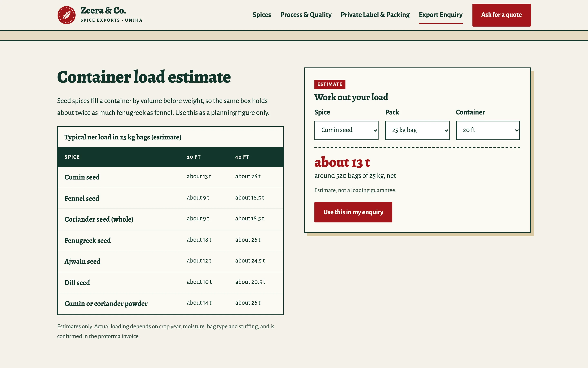Screen dimensions: 588x368
Task: Select the Cumin seed table row name
Action: [x=82, y=177]
